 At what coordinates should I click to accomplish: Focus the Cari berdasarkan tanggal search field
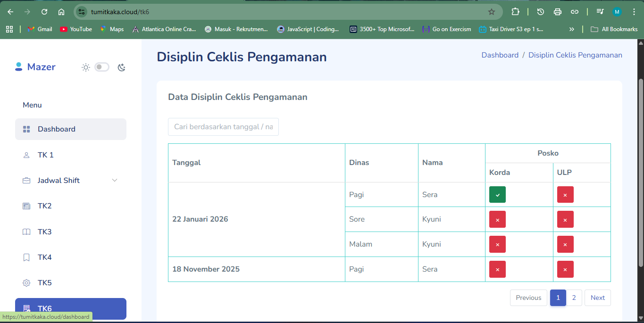coord(223,127)
